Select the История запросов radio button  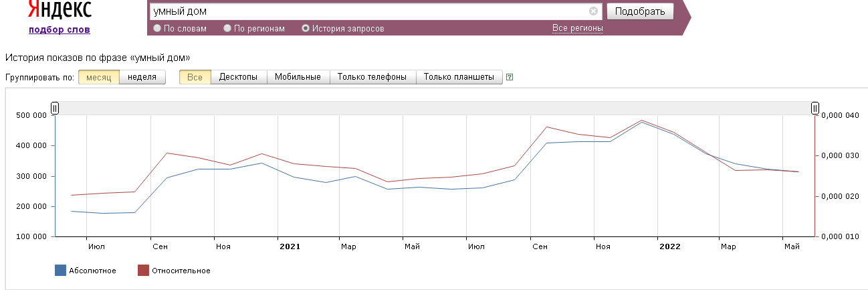tap(306, 29)
